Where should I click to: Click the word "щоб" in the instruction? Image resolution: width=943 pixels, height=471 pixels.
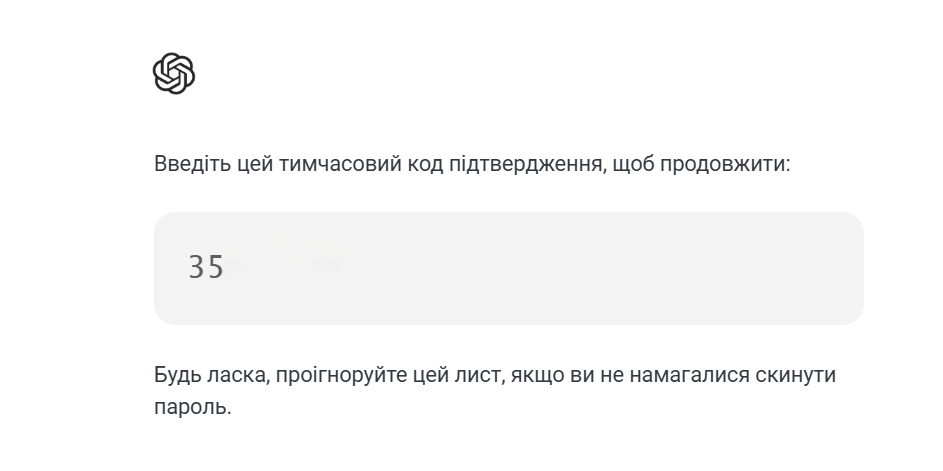coord(633,163)
